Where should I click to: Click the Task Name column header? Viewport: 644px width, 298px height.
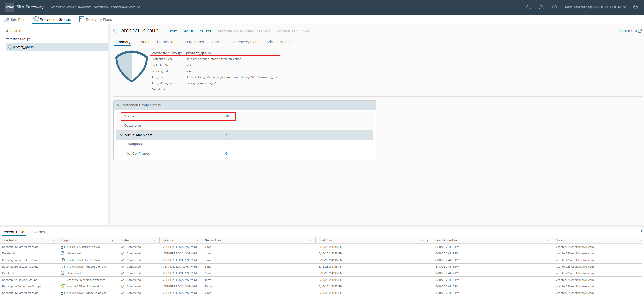point(10,240)
